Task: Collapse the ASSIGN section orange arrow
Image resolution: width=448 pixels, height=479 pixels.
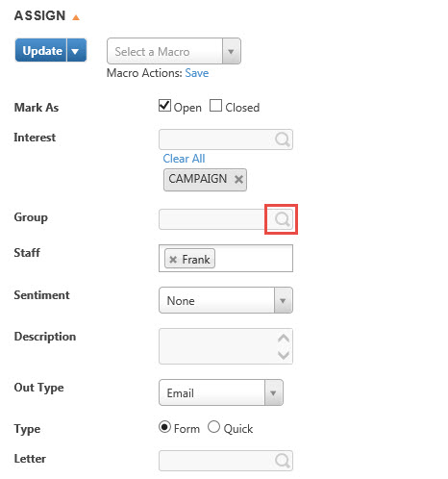Action: click(76, 17)
